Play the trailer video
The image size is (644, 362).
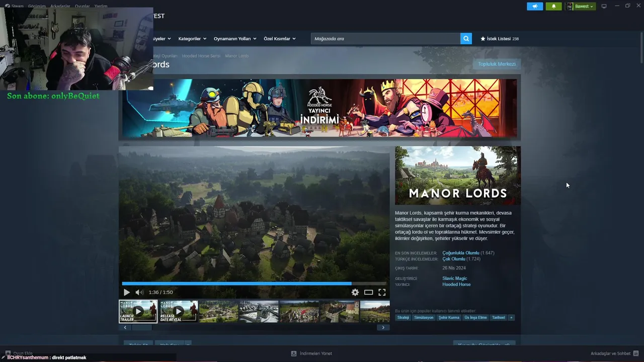point(126,292)
